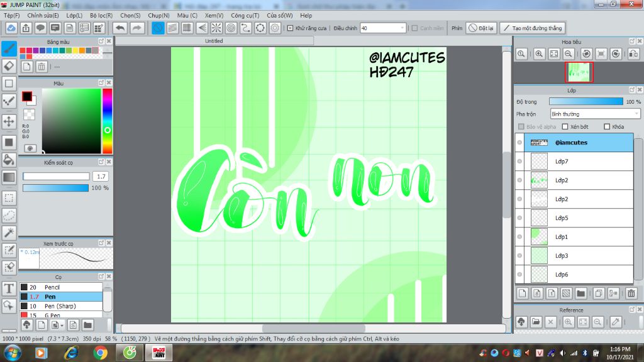Click the cloud save icon

[11, 28]
